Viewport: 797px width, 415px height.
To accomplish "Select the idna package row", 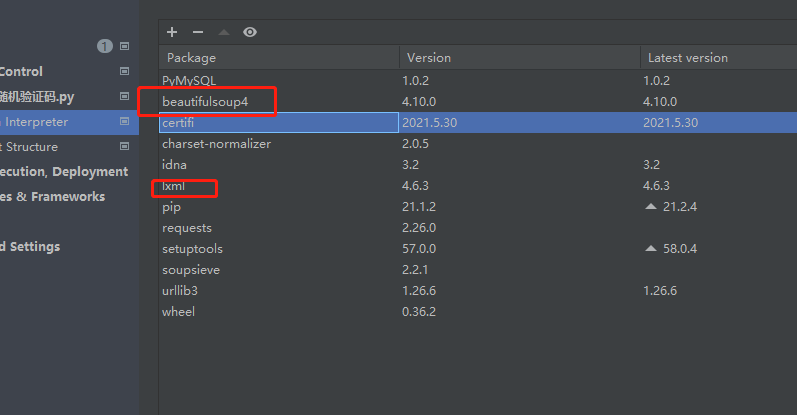I will [478, 165].
